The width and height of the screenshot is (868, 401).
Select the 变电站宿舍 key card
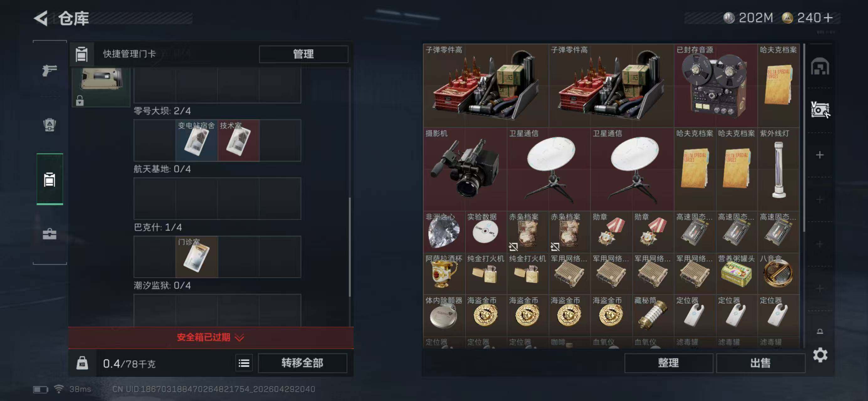click(197, 140)
